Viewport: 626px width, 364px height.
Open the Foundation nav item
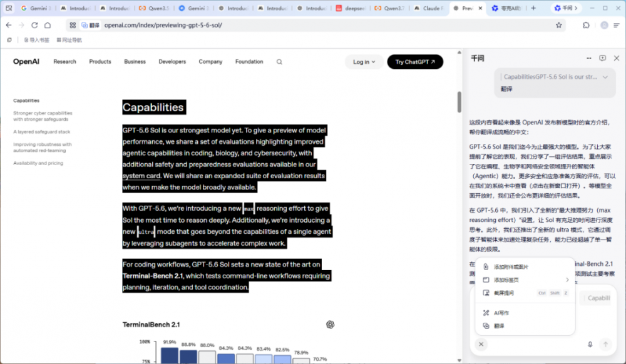[249, 62]
